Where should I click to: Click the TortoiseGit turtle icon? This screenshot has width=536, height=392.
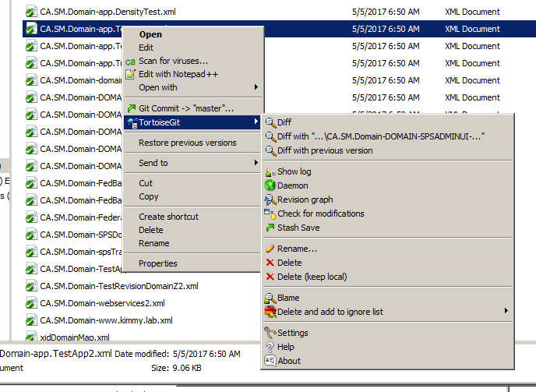pos(132,122)
